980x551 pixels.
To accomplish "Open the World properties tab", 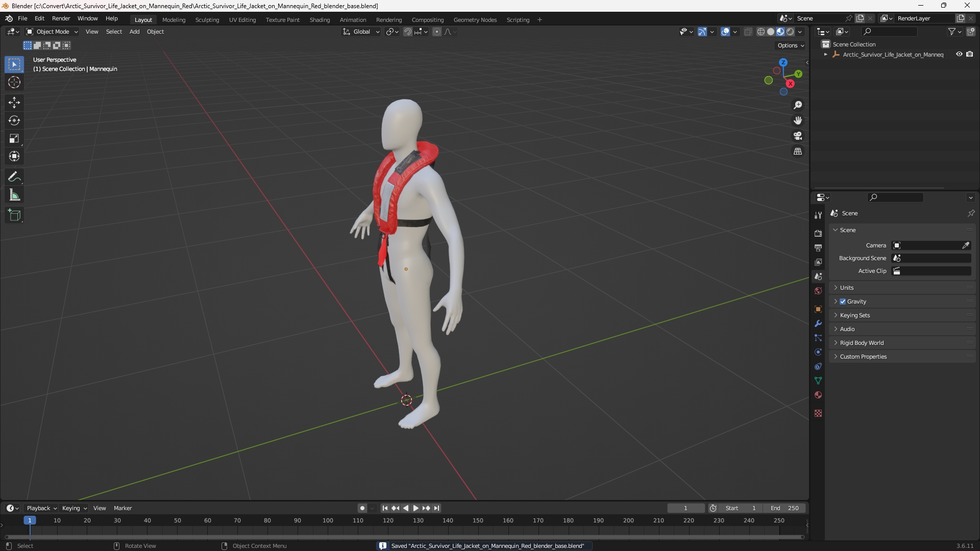I will [x=818, y=291].
